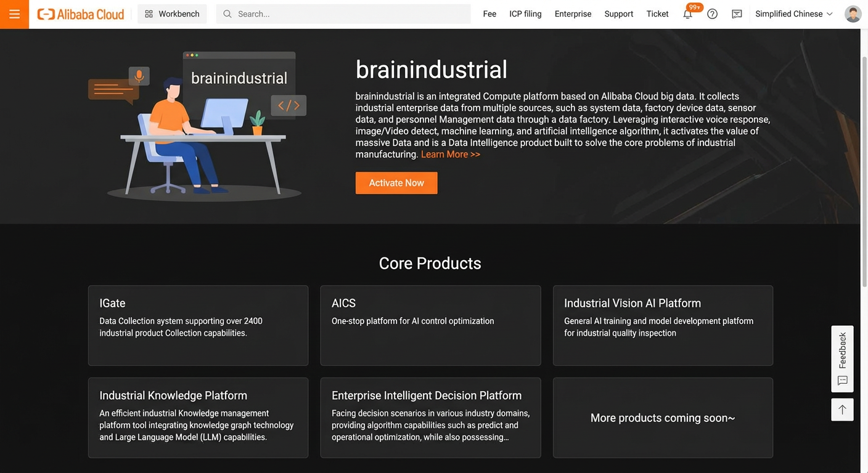Screen dimensions: 868x473
Task: Go to ICP filing
Action: point(525,14)
